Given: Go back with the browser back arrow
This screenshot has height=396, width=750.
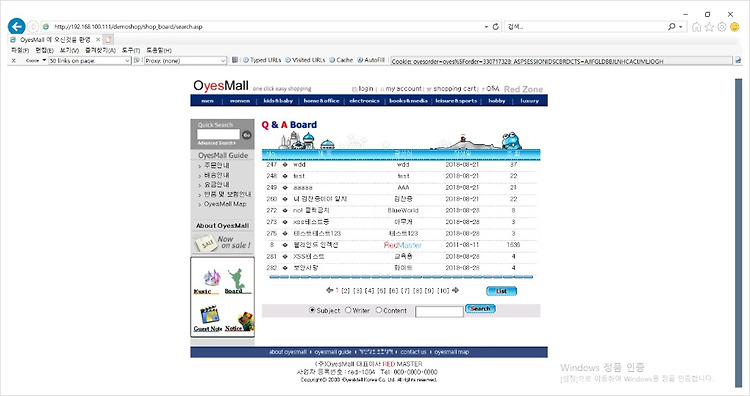Looking at the screenshot, I should coord(17,26).
